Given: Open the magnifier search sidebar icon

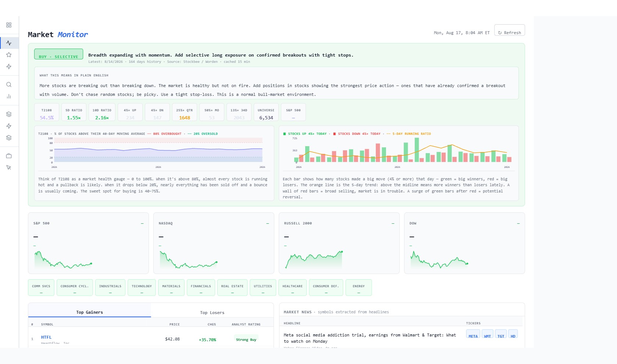Looking at the screenshot, I should tap(9, 84).
